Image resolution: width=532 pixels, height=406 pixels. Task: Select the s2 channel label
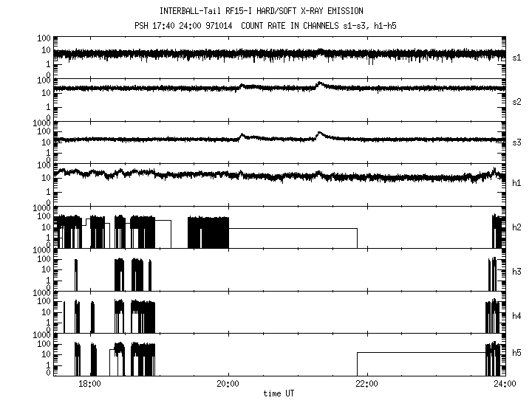pyautogui.click(x=517, y=101)
